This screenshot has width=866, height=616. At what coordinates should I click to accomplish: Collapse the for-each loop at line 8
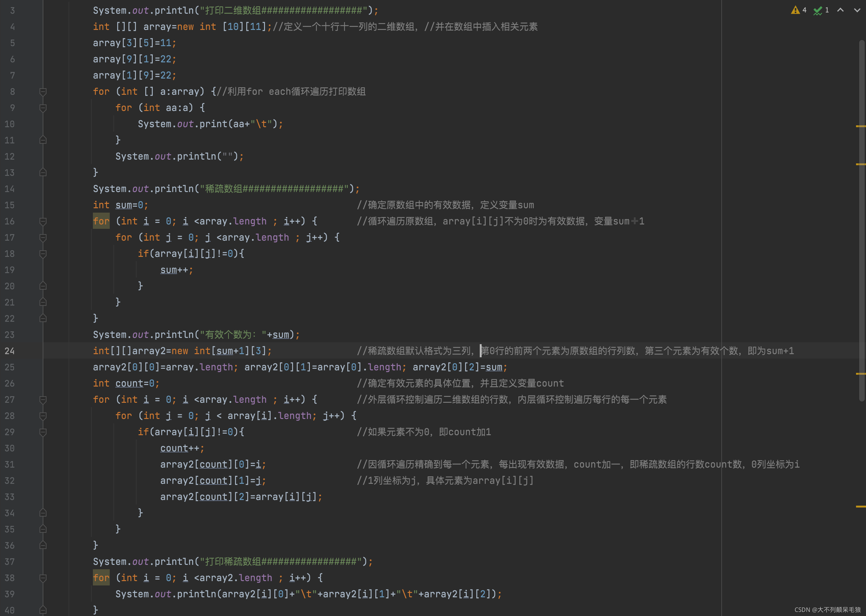43,92
